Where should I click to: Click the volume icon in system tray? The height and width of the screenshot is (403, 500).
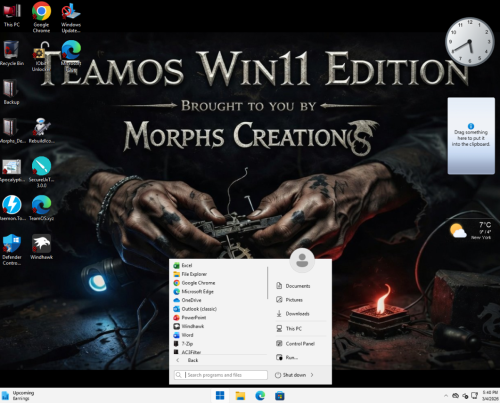[x=465, y=396]
